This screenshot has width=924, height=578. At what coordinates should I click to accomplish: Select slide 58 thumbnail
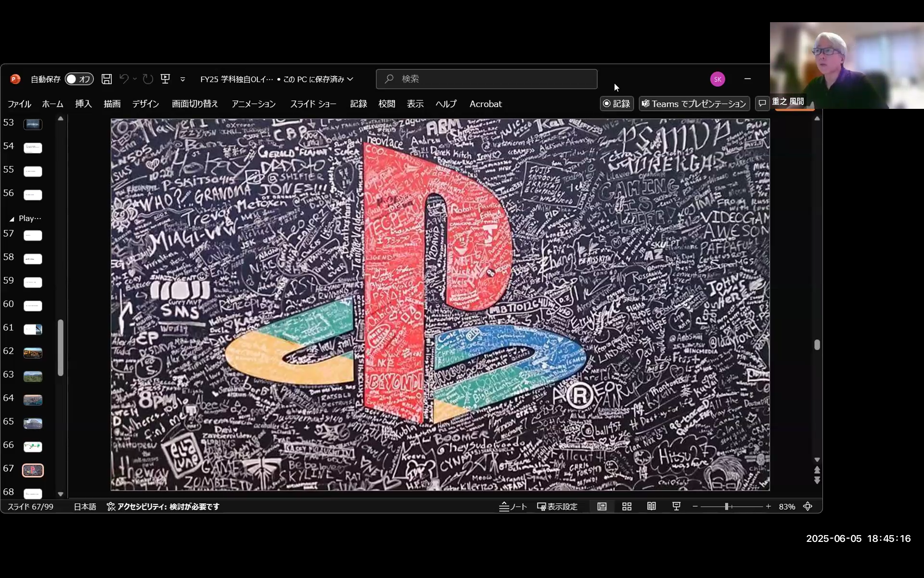(x=33, y=259)
